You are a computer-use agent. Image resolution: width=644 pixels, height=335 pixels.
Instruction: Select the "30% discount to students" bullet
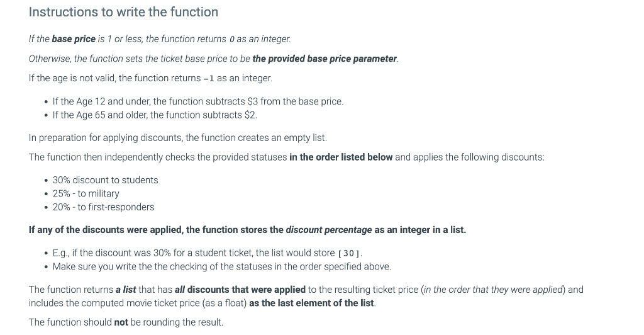(x=105, y=180)
